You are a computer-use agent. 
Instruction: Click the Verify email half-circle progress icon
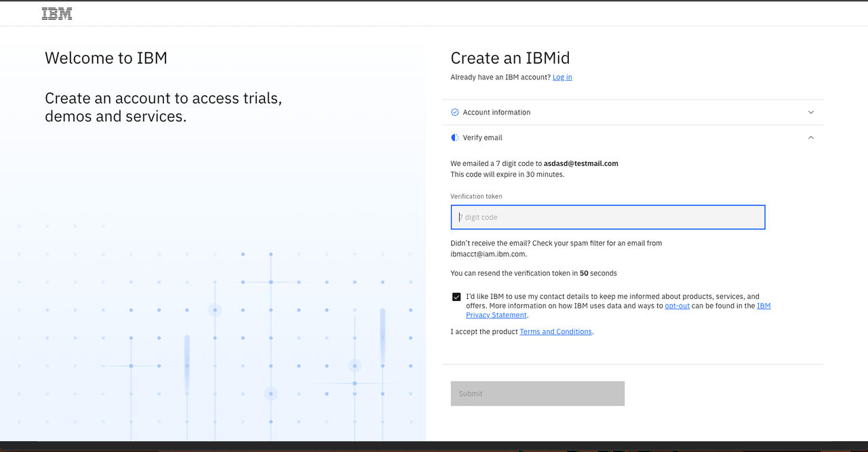click(x=455, y=138)
